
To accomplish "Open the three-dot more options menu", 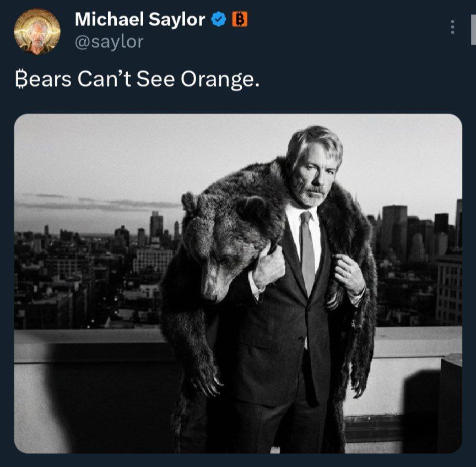I will [x=452, y=27].
